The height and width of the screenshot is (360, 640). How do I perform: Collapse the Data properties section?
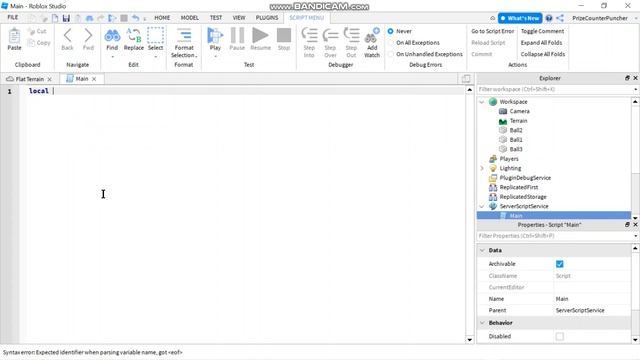(x=482, y=250)
